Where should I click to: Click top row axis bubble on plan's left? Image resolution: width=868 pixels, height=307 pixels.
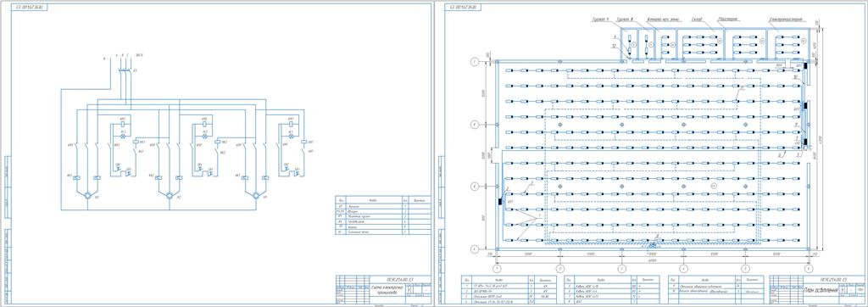click(x=475, y=62)
